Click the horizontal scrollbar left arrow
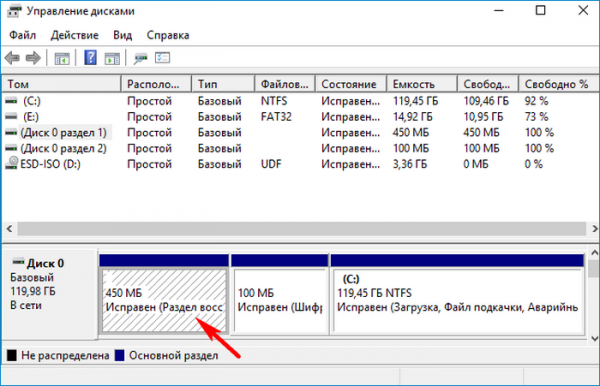Screen dimensions: 600x386 click(10, 229)
